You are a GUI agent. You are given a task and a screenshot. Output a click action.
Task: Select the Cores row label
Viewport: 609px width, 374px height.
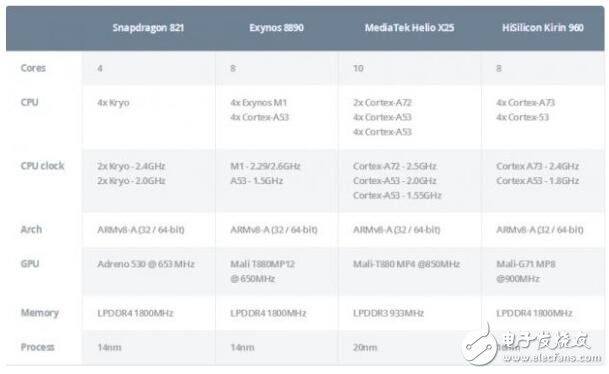coord(33,68)
